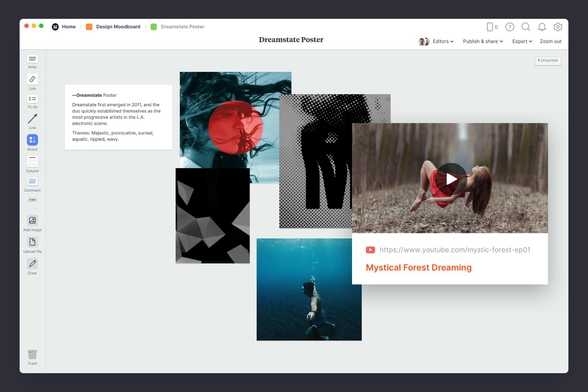The width and height of the screenshot is (588, 392).
Task: Open the Add image tool
Action: click(32, 220)
